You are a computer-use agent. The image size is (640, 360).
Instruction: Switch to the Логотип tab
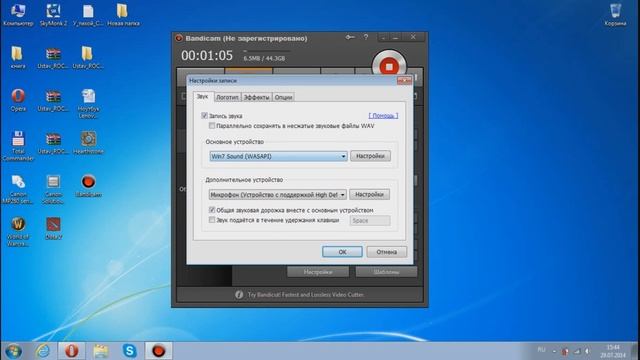(227, 97)
